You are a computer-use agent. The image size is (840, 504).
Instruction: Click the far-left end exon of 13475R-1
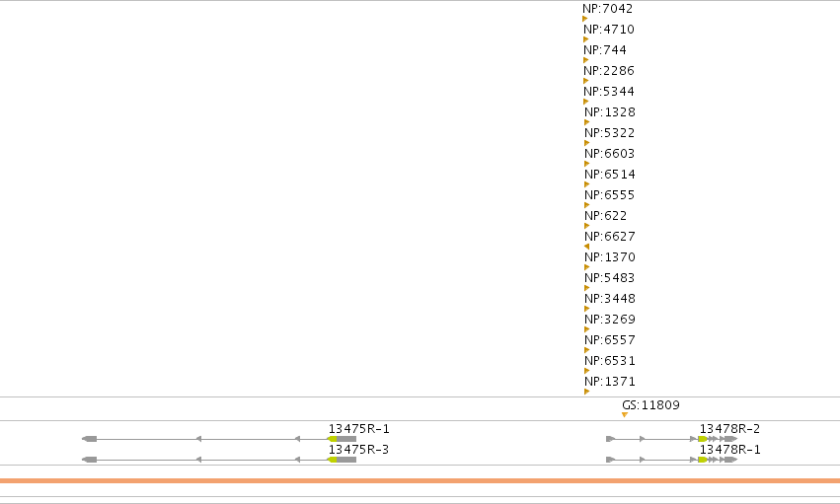90,439
